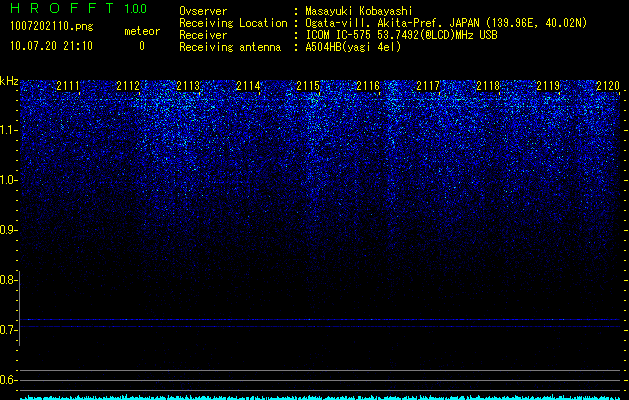
Task: Click the 1.0 frequency axis label
Action: (8, 180)
